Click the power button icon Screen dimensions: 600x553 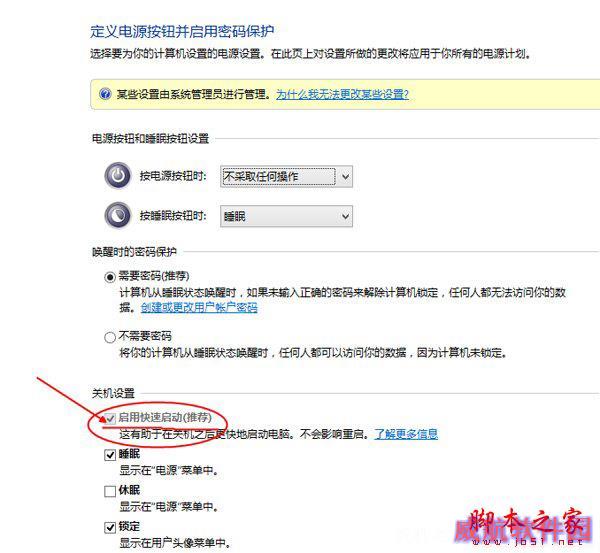point(118,176)
